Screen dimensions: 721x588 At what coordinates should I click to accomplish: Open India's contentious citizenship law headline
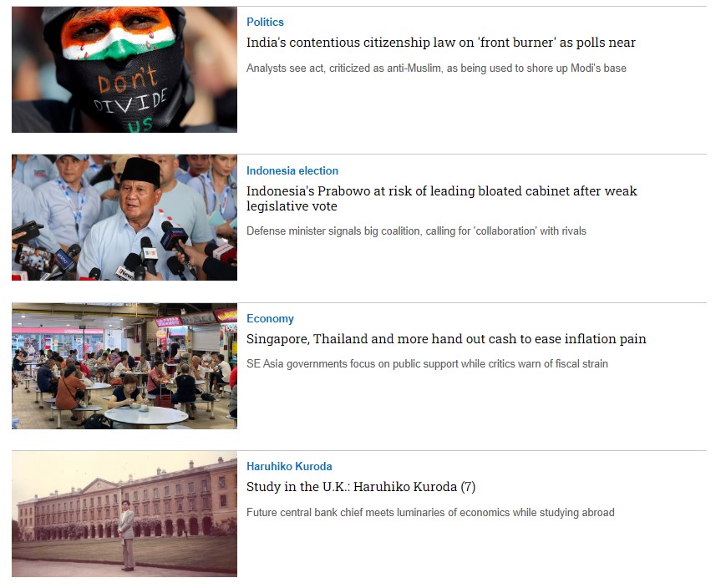pos(440,43)
